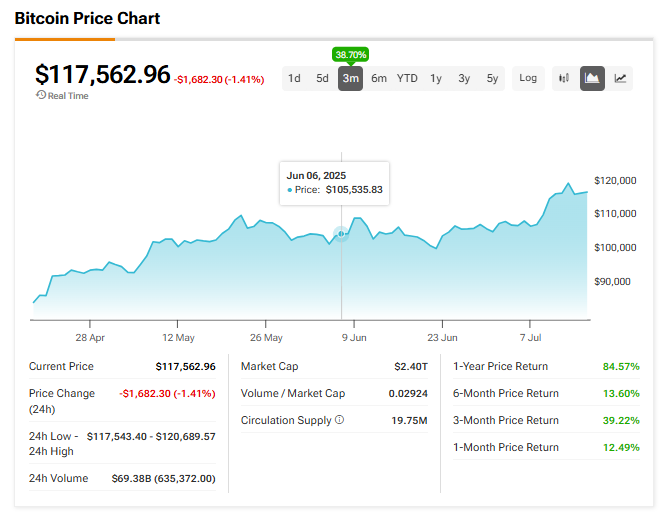Toggle the Log scale button
Screen dimensions: 671x520
point(528,78)
